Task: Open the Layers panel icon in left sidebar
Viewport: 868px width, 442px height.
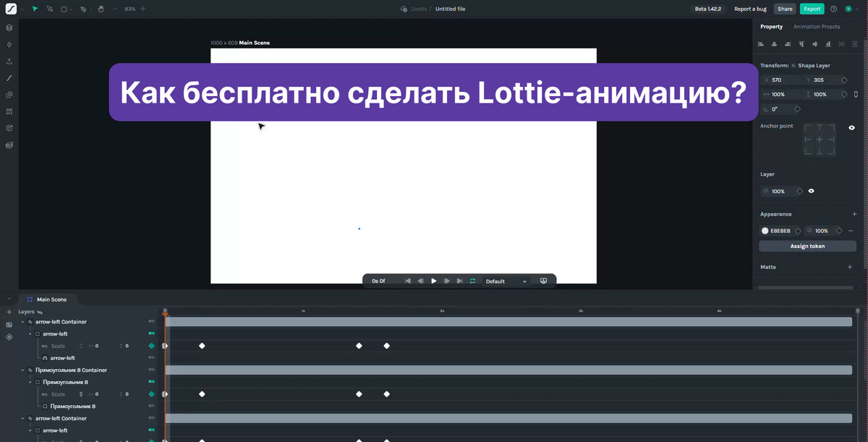Action: 9,27
